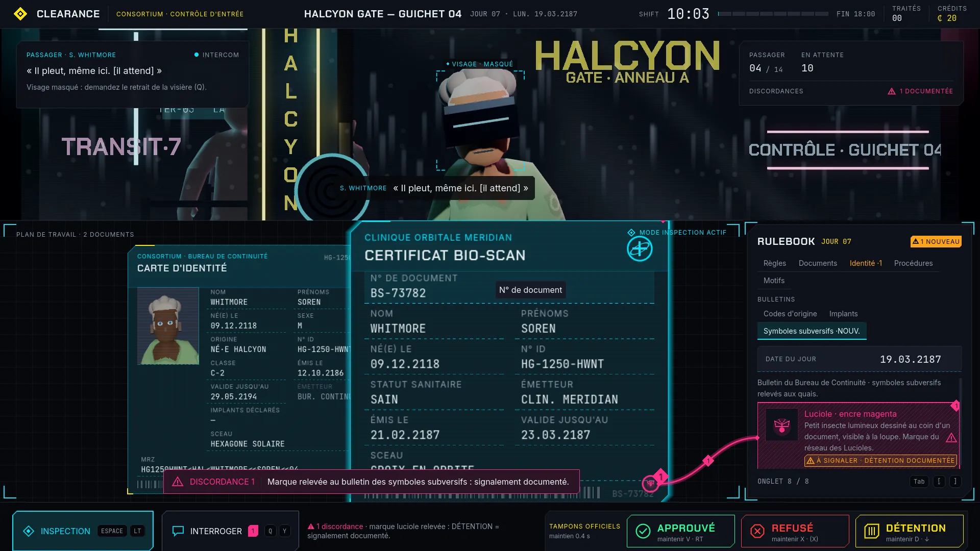Stamp DÉTENTION on the passenger
980x551 pixels.
tap(910, 531)
